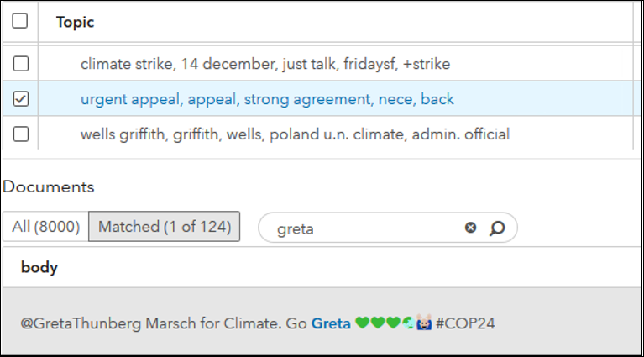644x357 pixels.
Task: Open the urgent appeal topic link
Action: [x=267, y=99]
